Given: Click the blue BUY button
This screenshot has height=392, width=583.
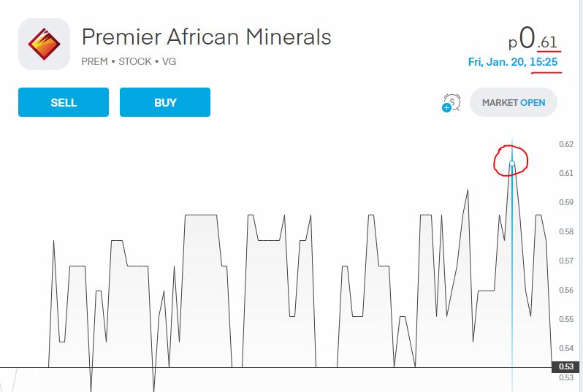Looking at the screenshot, I should pos(165,102).
